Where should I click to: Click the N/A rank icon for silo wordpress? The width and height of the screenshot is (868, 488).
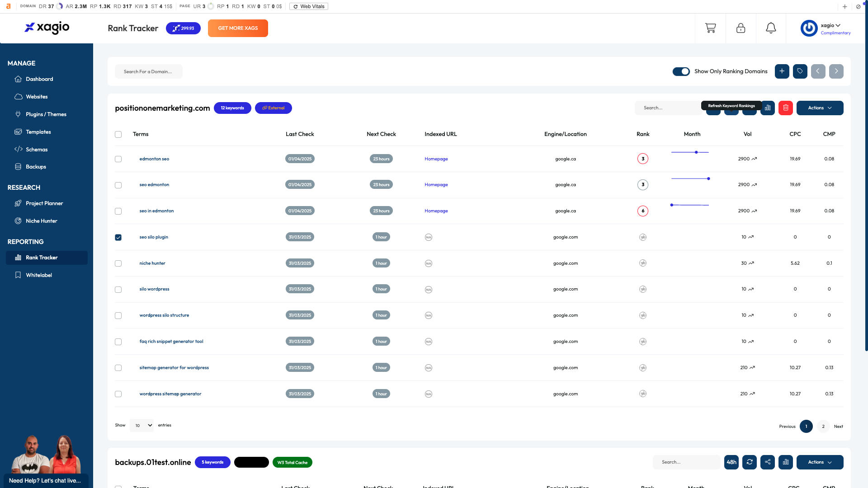click(642, 289)
